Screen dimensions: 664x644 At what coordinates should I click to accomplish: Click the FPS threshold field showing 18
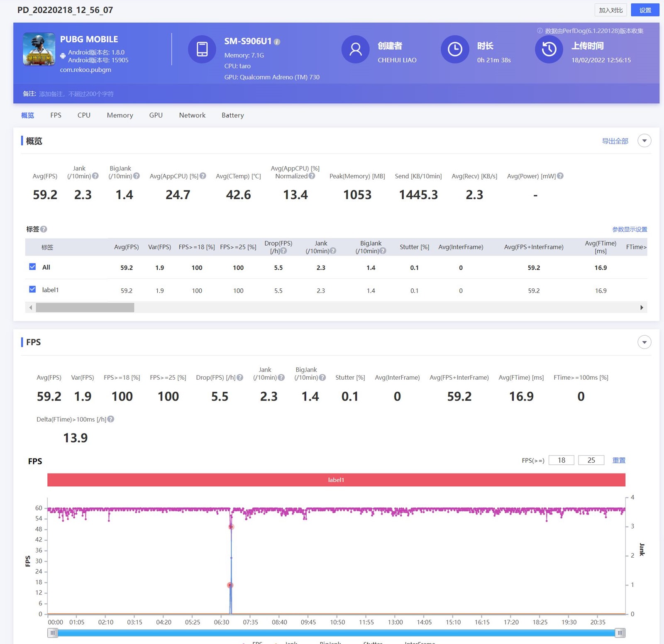pos(561,460)
